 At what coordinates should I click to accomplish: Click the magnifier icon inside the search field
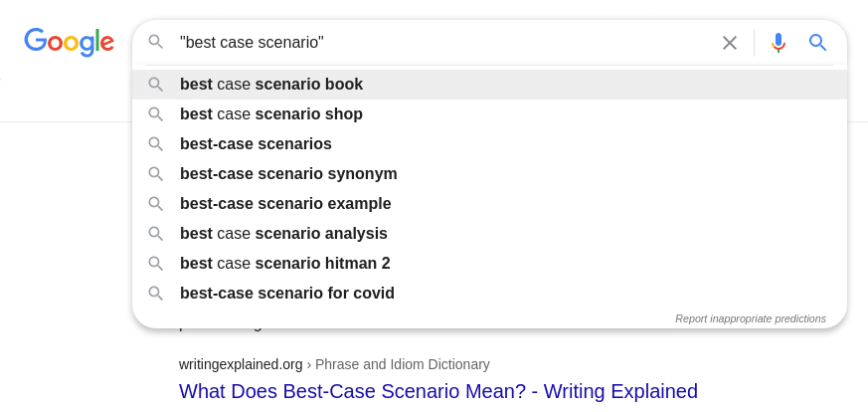156,42
